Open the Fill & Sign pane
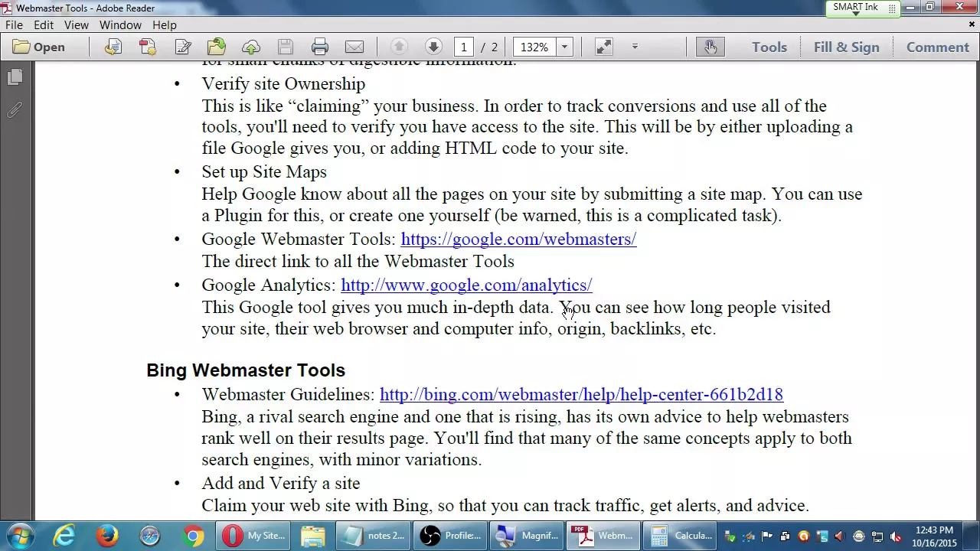Viewport: 980px width, 551px height. (x=847, y=47)
